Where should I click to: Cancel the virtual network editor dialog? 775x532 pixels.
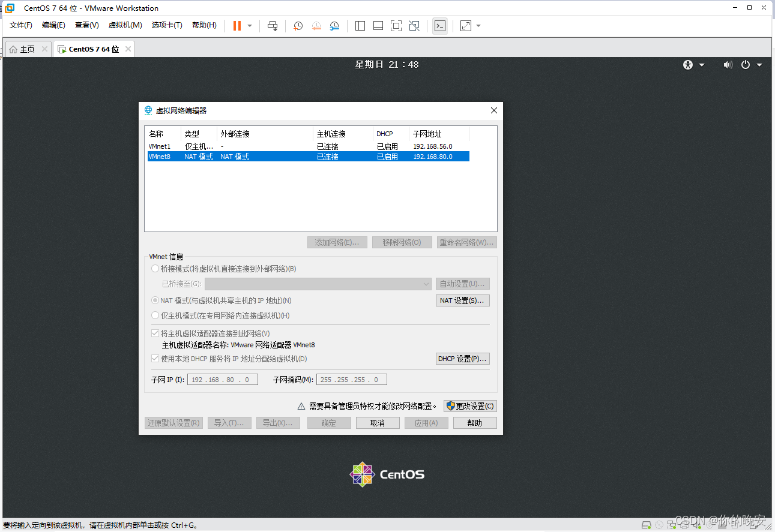coord(378,423)
